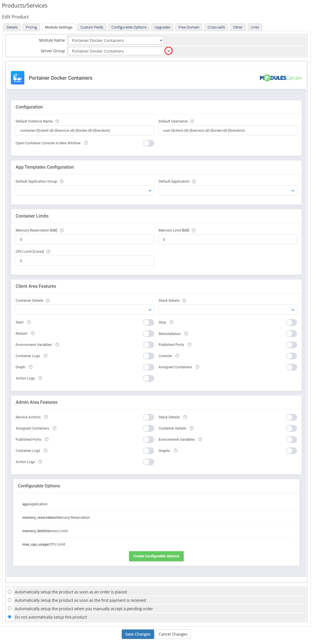Switch to the Upgrades tab

click(163, 27)
